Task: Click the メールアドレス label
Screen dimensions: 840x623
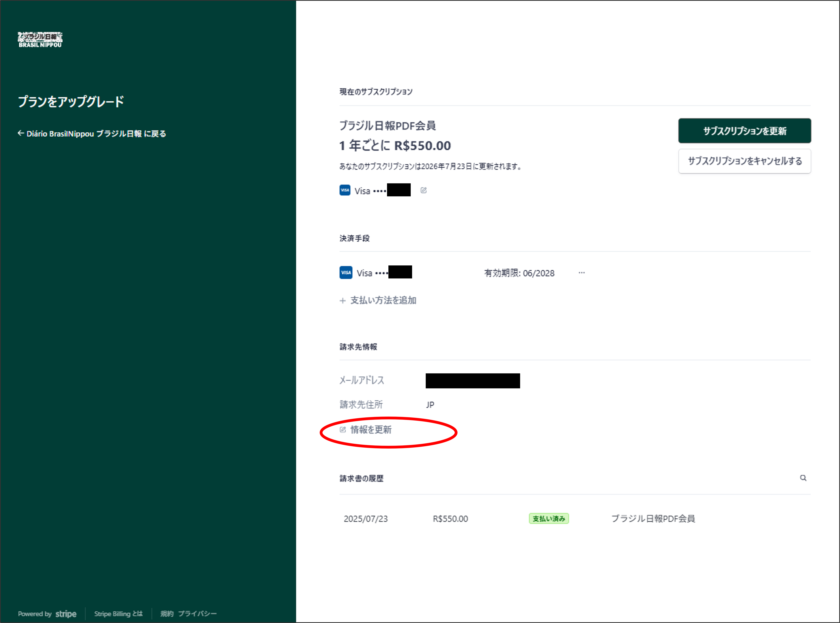Action: pyautogui.click(x=362, y=380)
